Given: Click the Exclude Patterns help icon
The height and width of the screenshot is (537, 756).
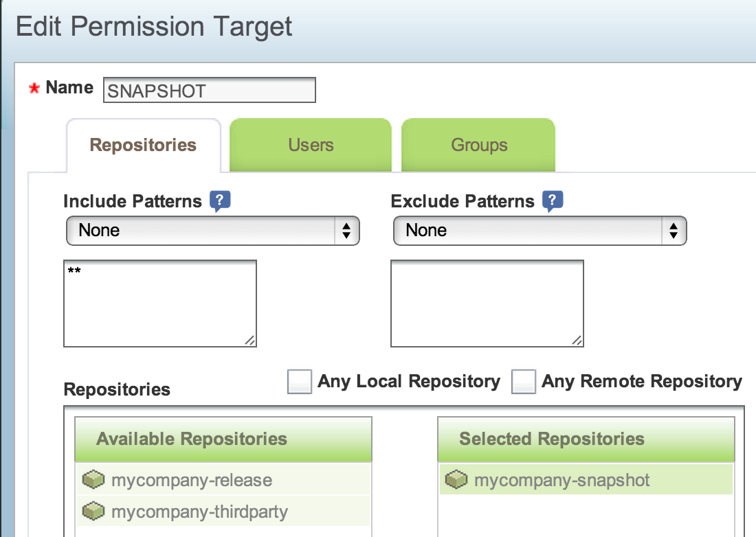Looking at the screenshot, I should 553,201.
